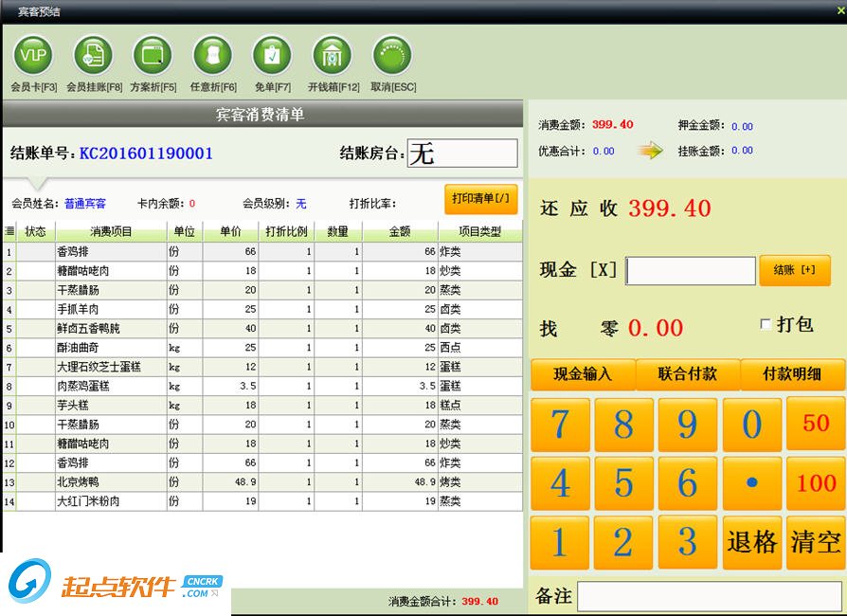
Task: Click the 3.5 unit price cell
Action: 230,386
